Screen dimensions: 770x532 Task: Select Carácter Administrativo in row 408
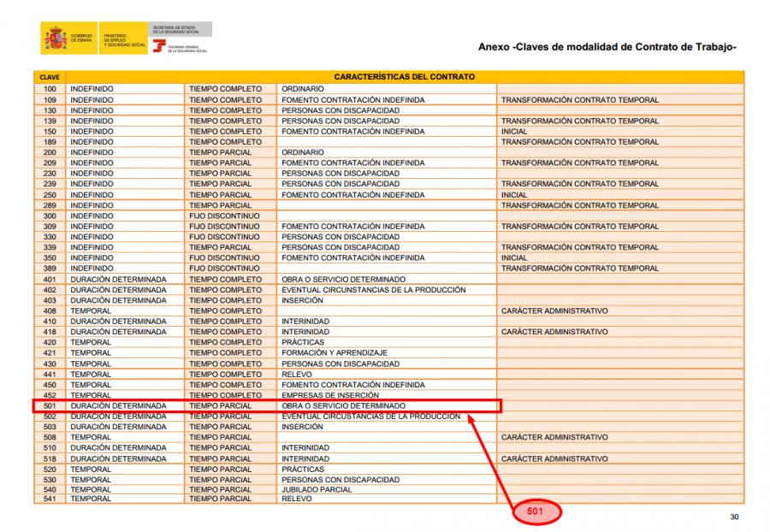coord(554,310)
